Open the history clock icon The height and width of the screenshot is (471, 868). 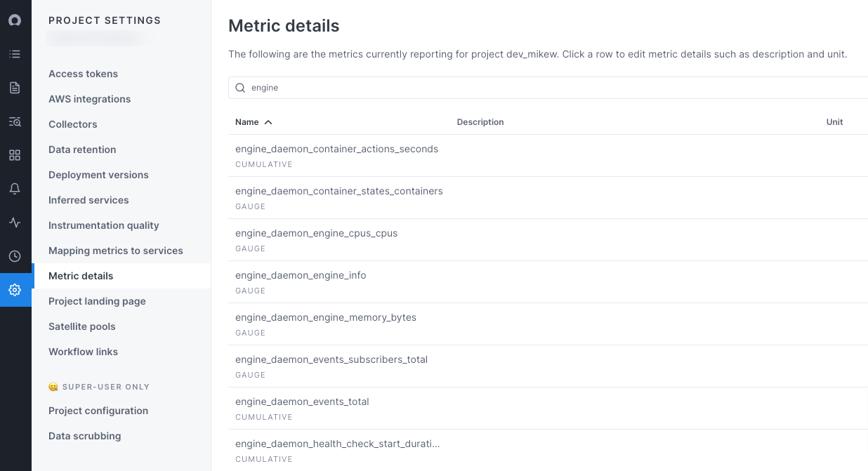coord(15,256)
